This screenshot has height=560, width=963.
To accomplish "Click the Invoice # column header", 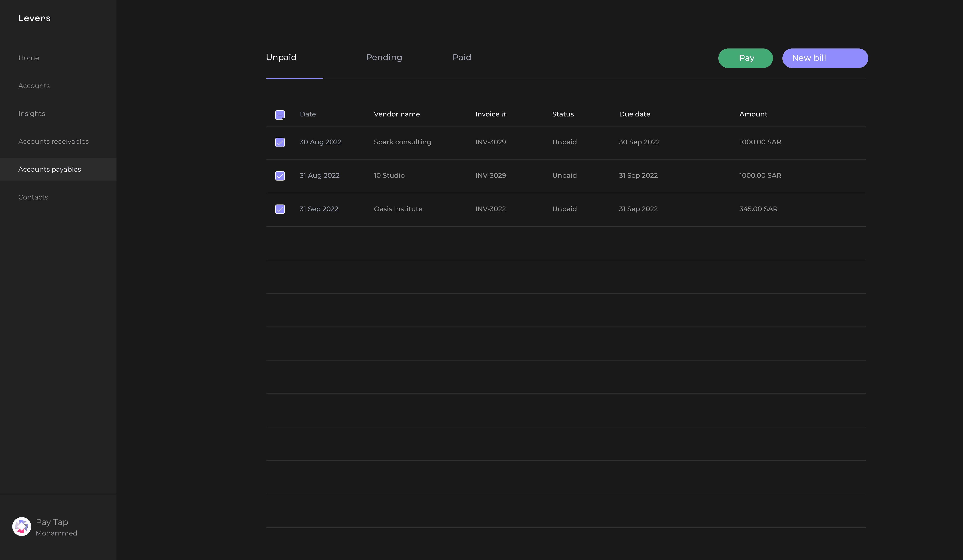I will (491, 114).
